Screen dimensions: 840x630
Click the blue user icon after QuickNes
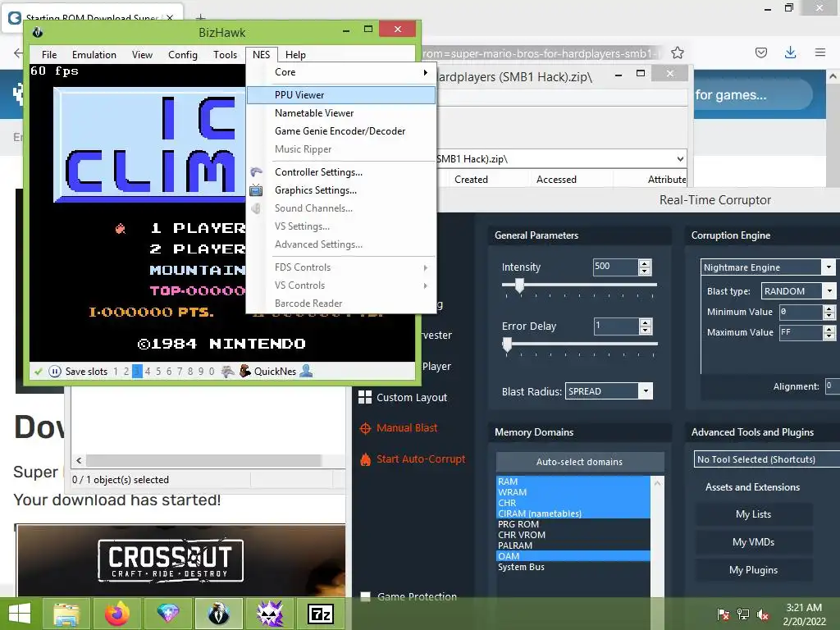(x=306, y=371)
